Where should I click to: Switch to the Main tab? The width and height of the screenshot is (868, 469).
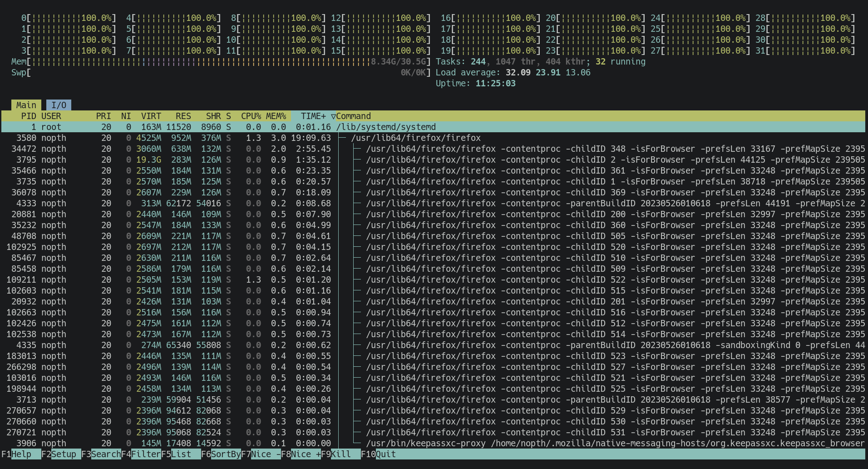click(26, 105)
